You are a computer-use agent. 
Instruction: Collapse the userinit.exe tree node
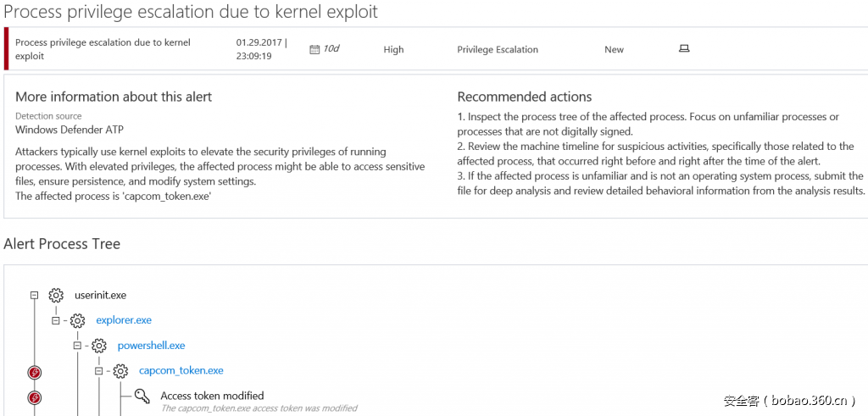35,296
